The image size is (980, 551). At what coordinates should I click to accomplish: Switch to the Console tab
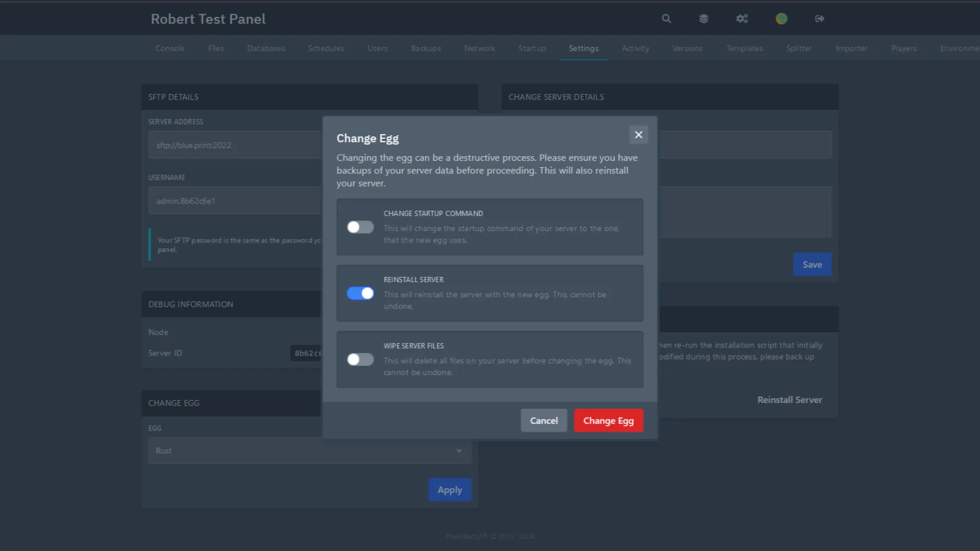click(170, 48)
